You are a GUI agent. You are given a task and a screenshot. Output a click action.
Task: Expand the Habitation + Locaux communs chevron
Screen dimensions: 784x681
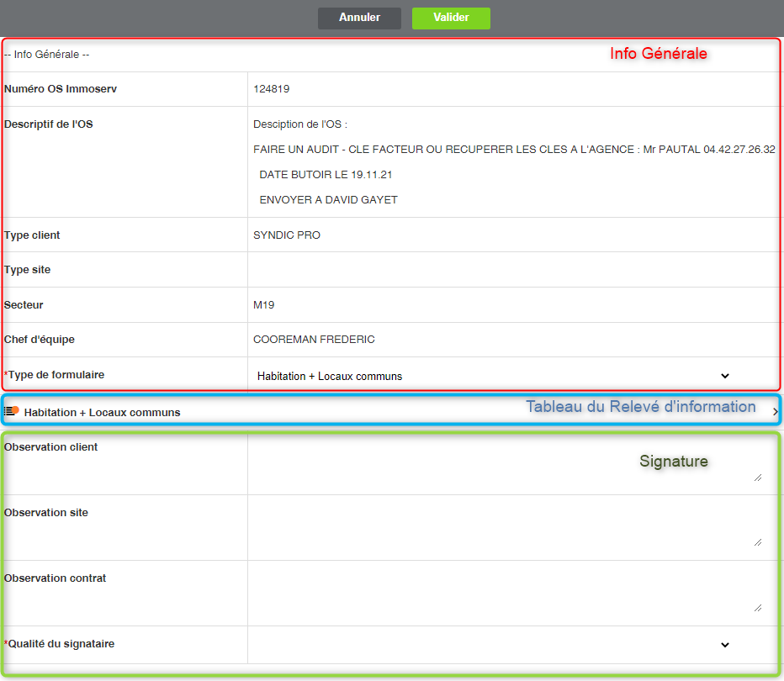point(775,412)
